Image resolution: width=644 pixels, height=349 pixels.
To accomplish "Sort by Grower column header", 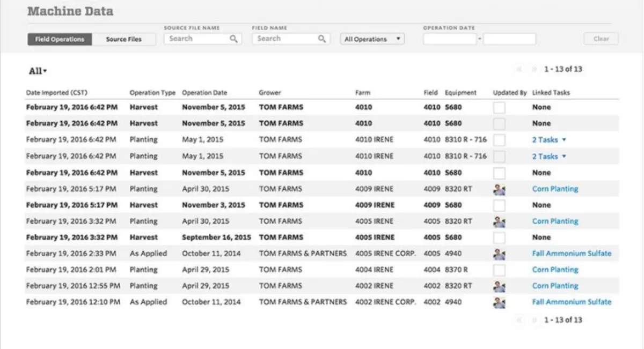I will click(x=270, y=93).
